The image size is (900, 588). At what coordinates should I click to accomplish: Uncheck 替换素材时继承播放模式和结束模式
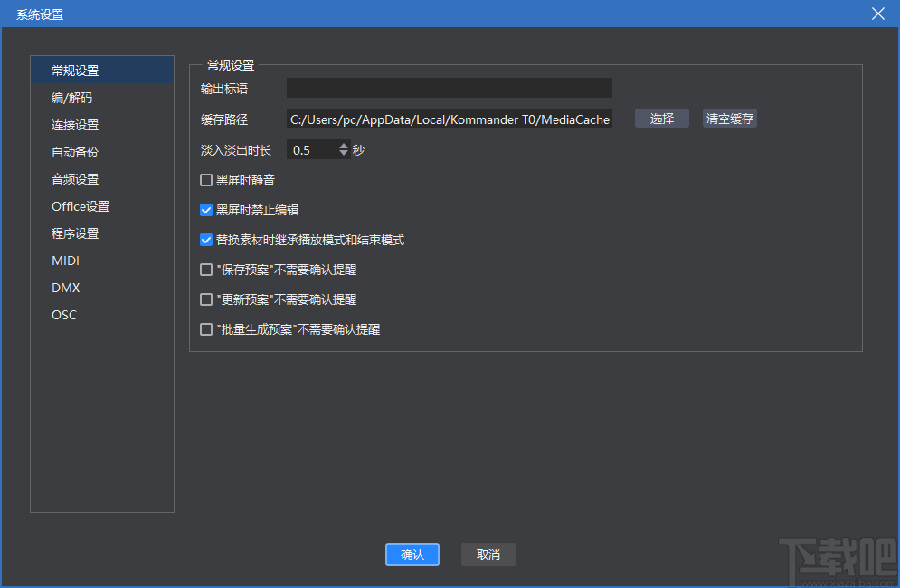[205, 239]
